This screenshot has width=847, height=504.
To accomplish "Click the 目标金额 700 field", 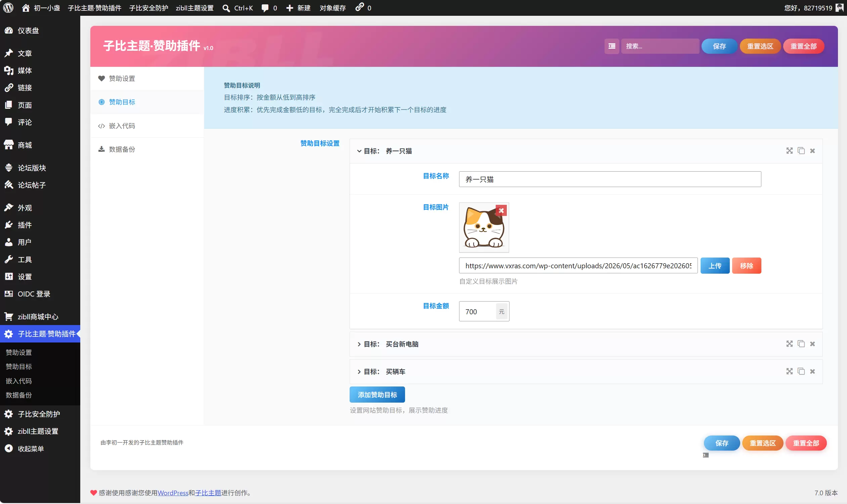I will pyautogui.click(x=484, y=312).
